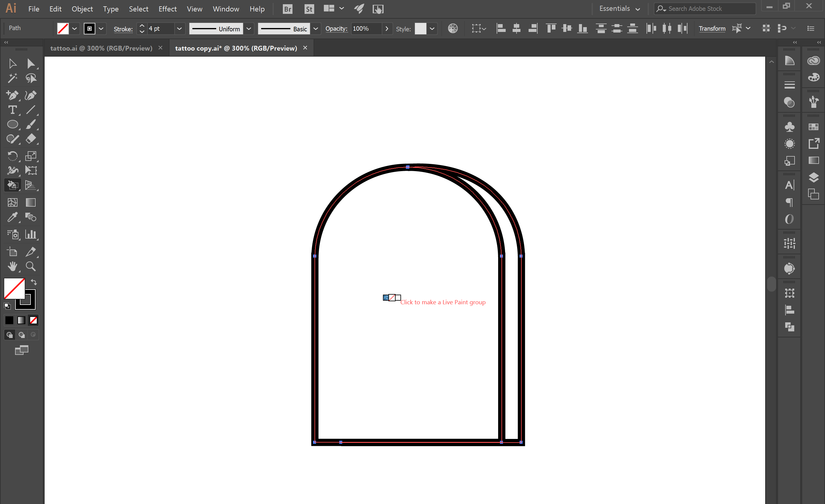Select the Magic Wand tool
Screen dimensions: 825x504
point(12,78)
